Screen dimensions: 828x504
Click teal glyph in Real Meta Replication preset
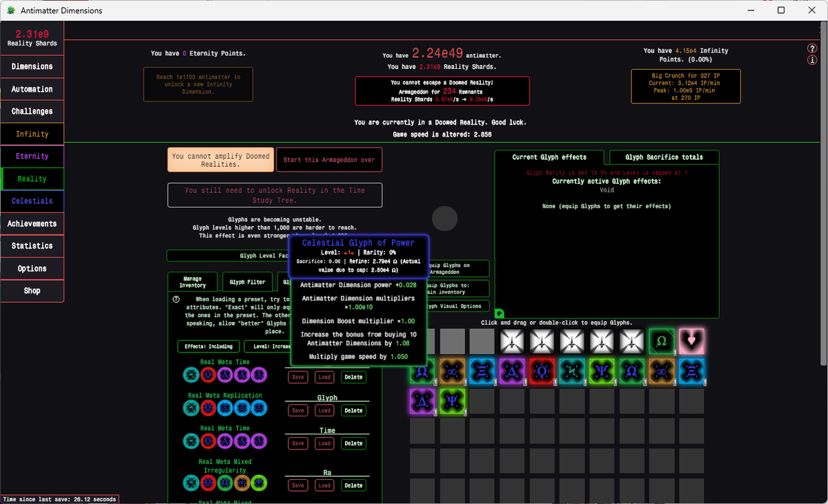191,408
